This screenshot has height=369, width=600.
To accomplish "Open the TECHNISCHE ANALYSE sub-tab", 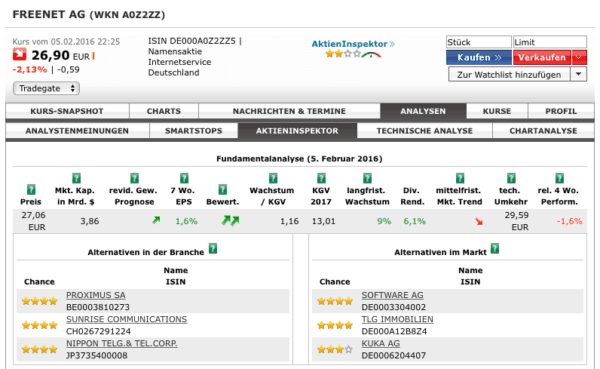I will coord(425,131).
